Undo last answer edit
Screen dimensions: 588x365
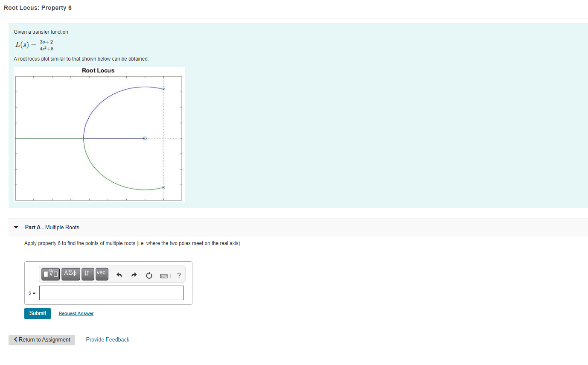pos(119,275)
